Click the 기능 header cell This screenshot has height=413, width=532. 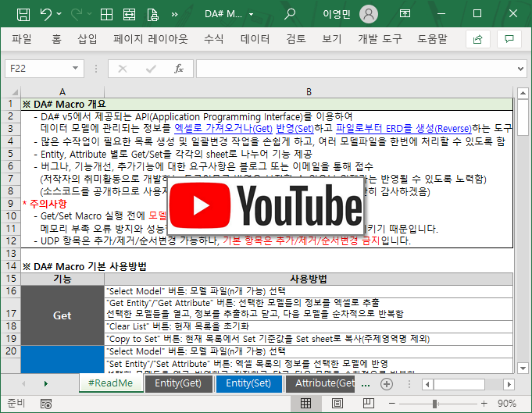62,279
